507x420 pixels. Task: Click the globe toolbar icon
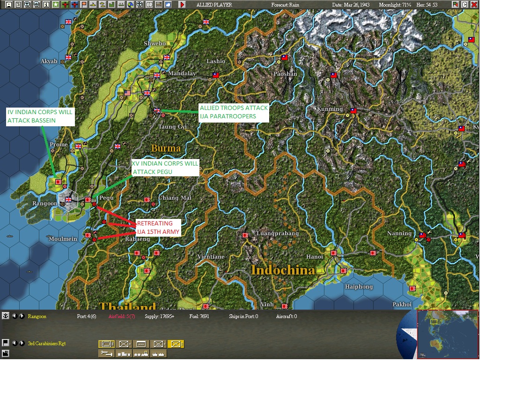tap(131, 5)
